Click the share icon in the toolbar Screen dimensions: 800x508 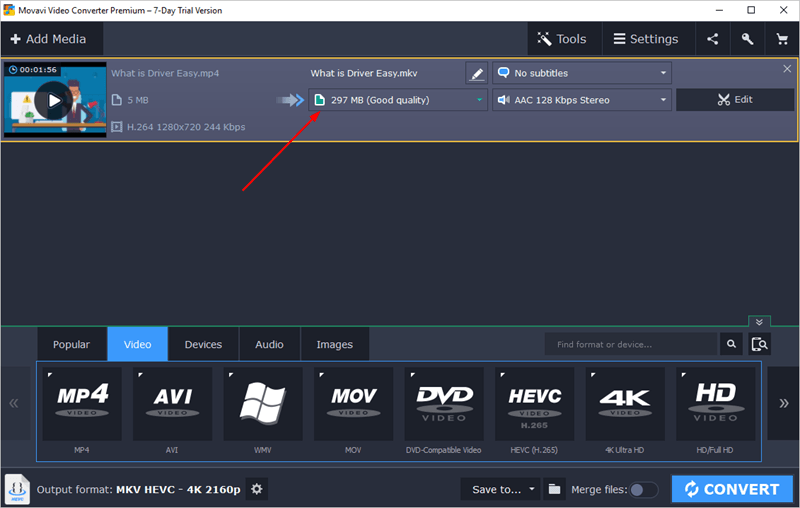pyautogui.click(x=713, y=39)
